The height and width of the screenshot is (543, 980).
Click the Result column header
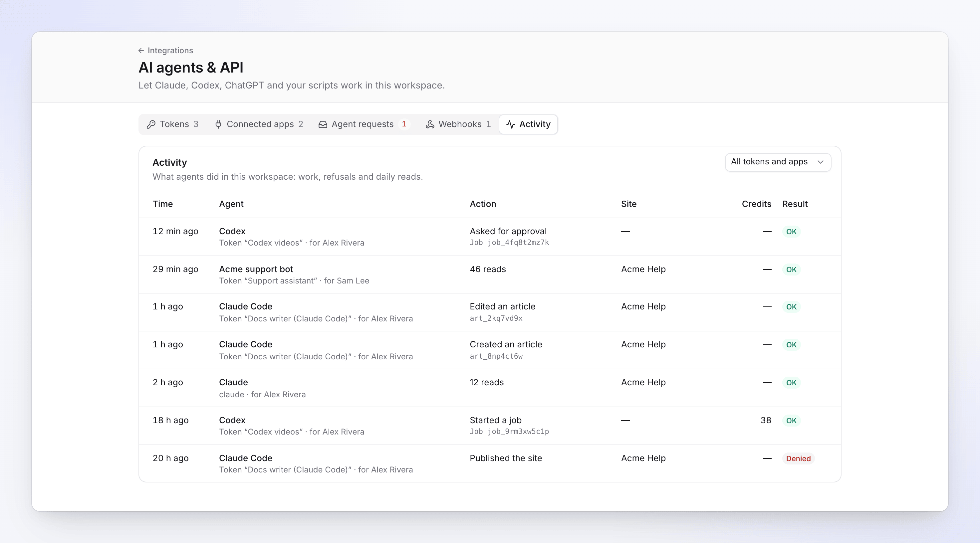coord(795,204)
